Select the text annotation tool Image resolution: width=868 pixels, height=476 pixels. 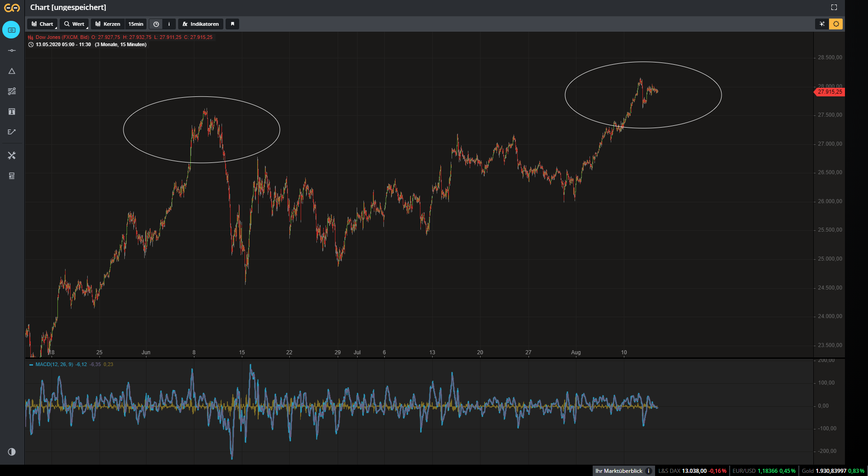point(11,111)
